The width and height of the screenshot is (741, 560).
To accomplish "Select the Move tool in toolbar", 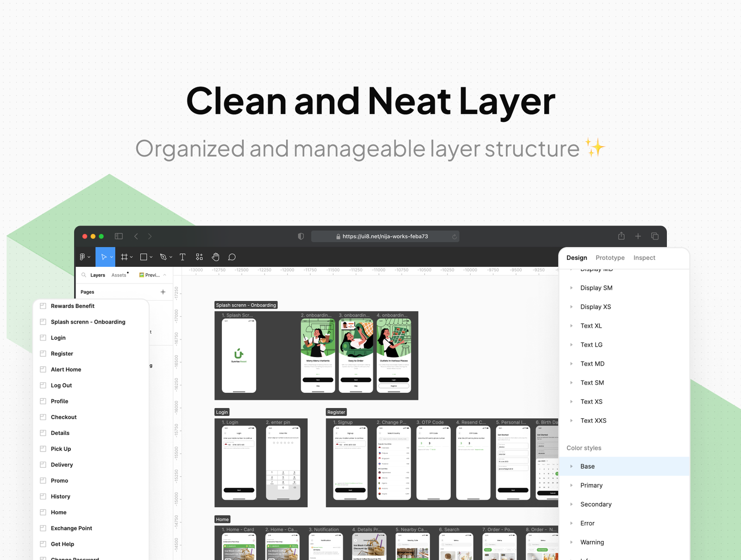I will point(104,257).
